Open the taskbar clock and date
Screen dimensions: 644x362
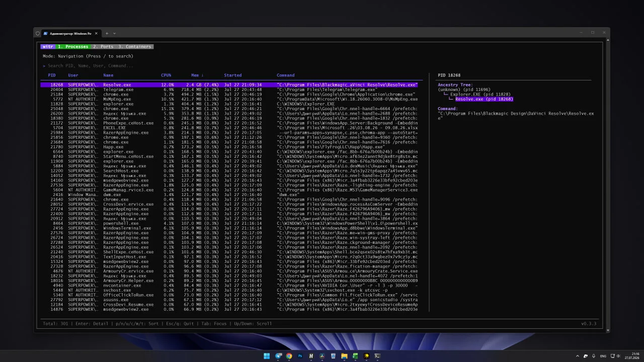pos(631,356)
